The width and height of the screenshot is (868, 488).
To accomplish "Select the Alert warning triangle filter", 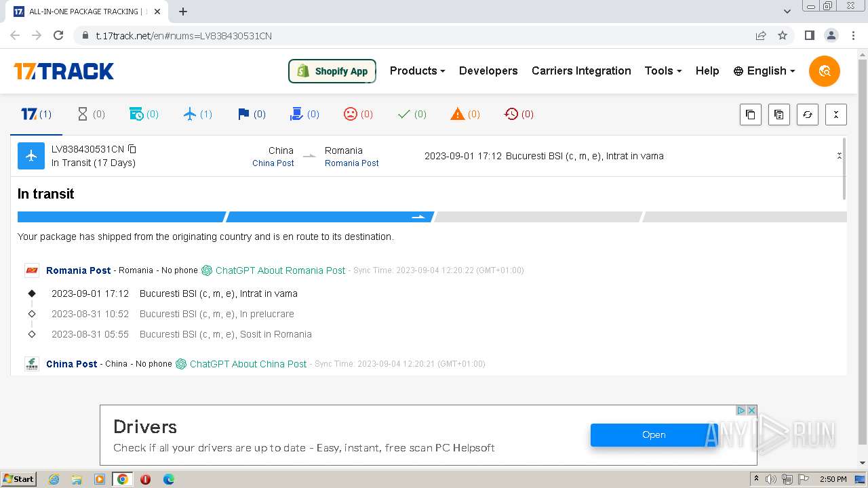I will point(465,114).
